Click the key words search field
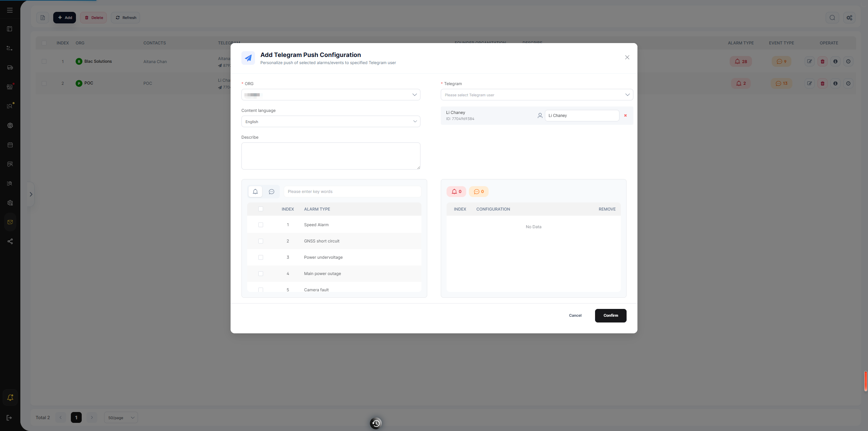The image size is (868, 431). click(x=353, y=192)
